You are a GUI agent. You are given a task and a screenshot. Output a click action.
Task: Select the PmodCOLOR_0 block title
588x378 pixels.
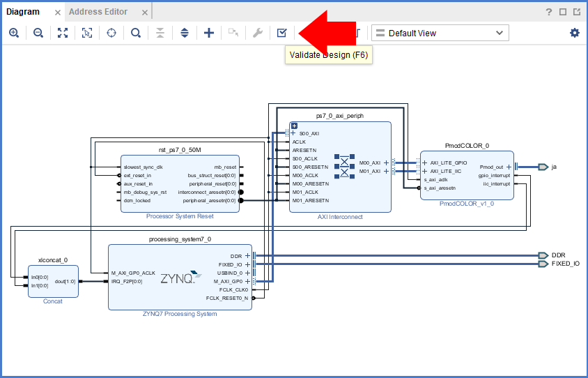(467, 146)
